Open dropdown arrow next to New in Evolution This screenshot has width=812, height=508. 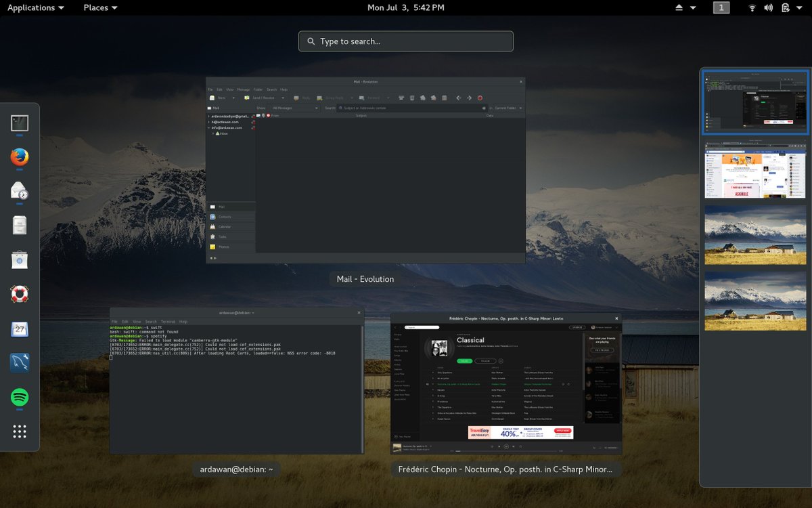[x=233, y=98]
